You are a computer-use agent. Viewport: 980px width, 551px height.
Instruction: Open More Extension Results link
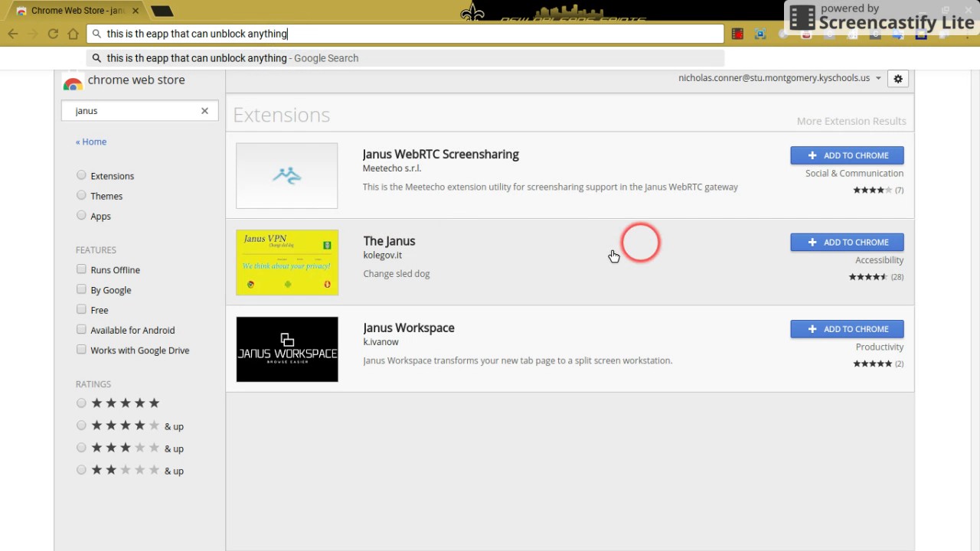(851, 121)
